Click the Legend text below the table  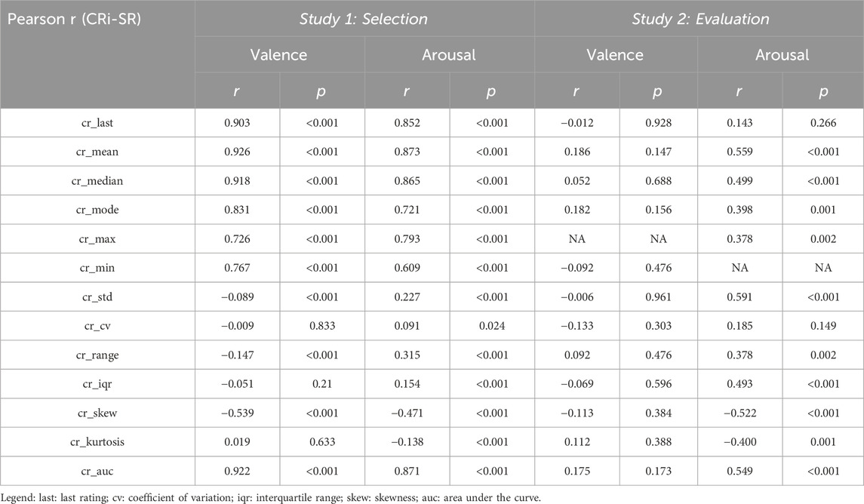pos(271,497)
